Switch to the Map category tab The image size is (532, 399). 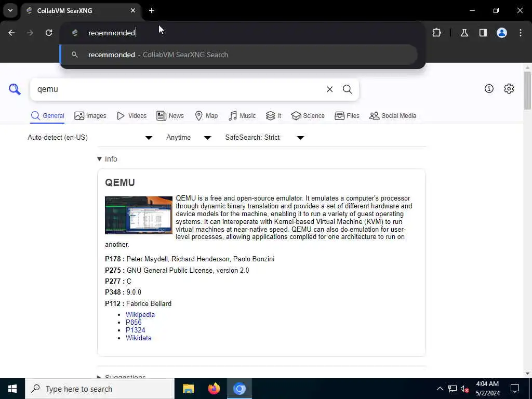coord(206,116)
